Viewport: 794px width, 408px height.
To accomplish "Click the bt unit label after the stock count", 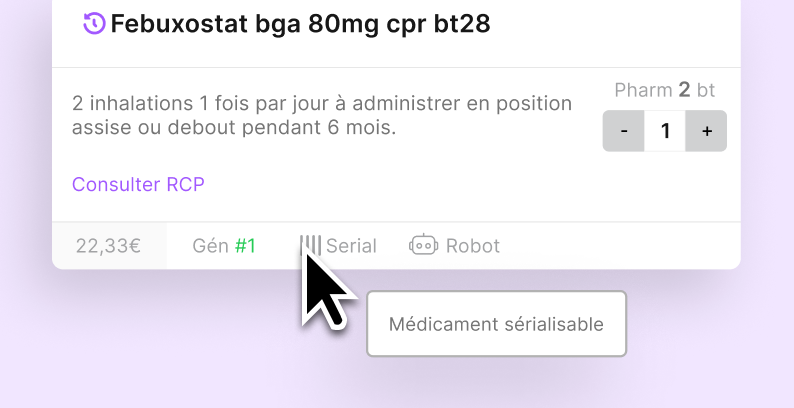I will [706, 90].
